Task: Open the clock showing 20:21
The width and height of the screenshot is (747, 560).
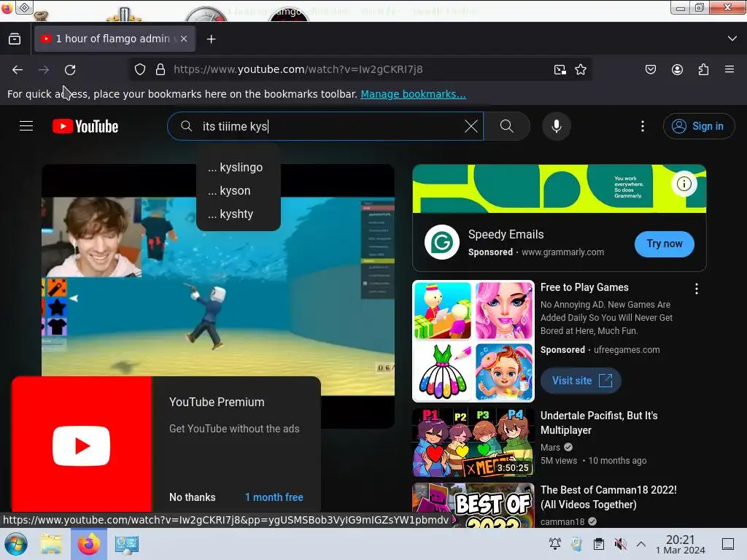Action: coord(681,544)
